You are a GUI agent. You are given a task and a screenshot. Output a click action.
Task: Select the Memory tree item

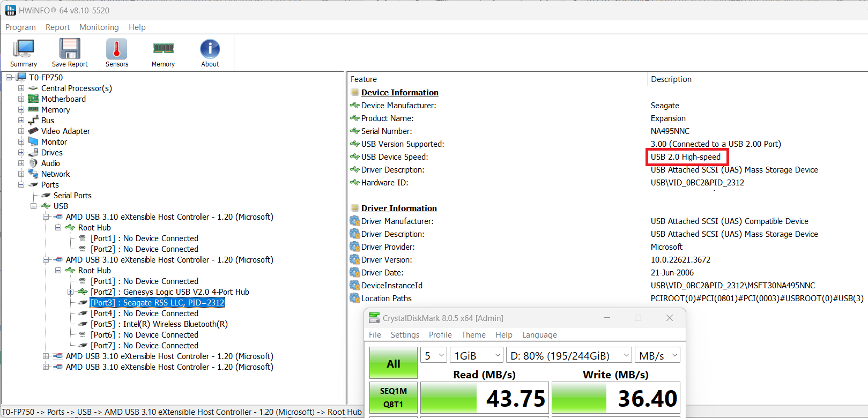coord(56,110)
